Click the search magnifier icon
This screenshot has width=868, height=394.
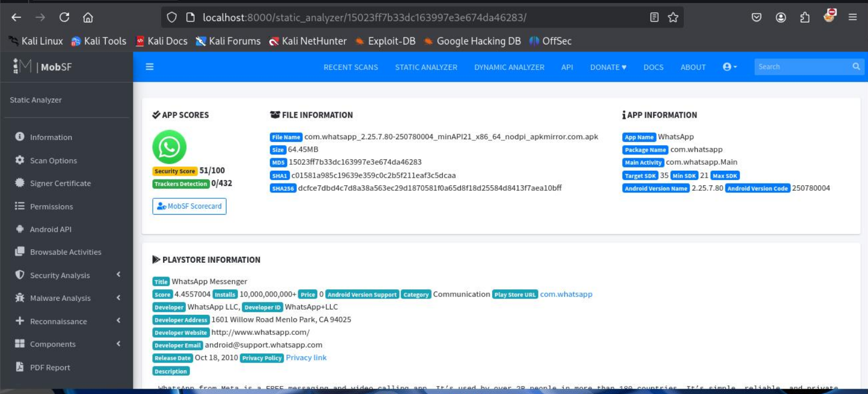[856, 67]
